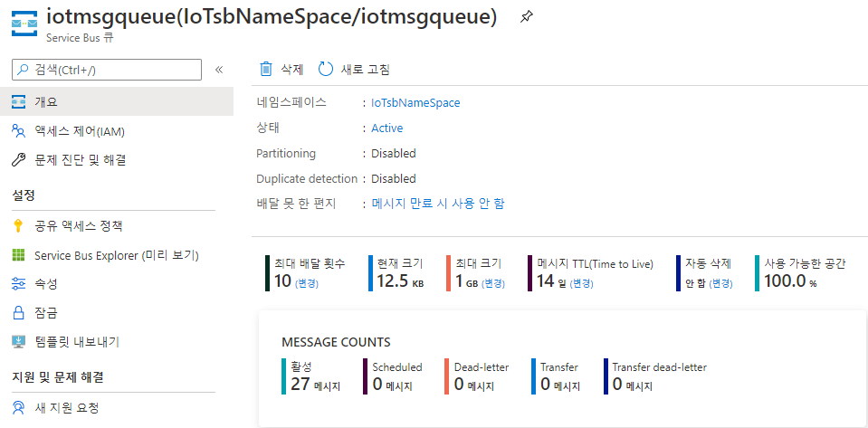Click the 사용 가능한 공간 100.0 % value
This screenshot has width=868, height=428.
point(790,281)
